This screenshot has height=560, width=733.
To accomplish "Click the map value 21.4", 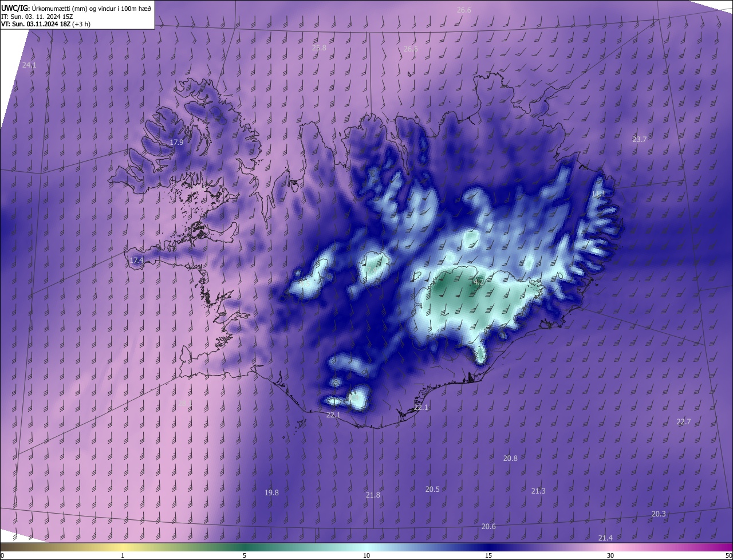I will pos(605,538).
